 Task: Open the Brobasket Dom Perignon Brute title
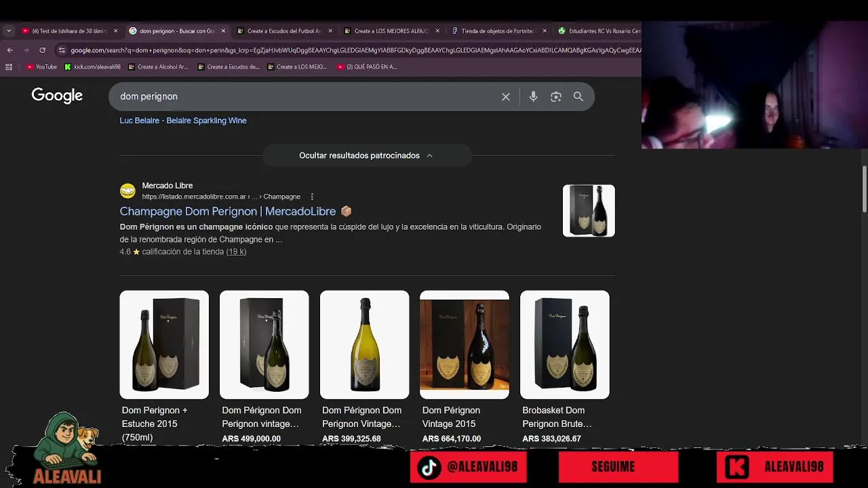point(557,417)
